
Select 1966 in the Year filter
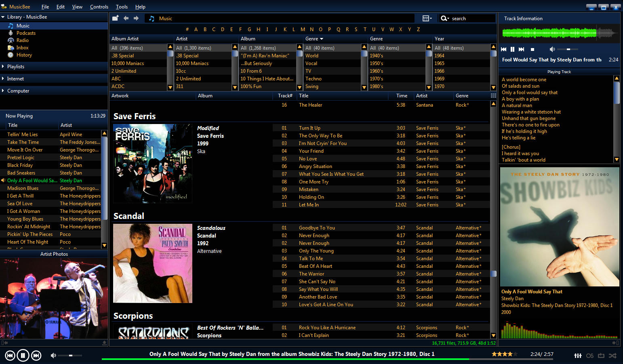[x=439, y=71]
